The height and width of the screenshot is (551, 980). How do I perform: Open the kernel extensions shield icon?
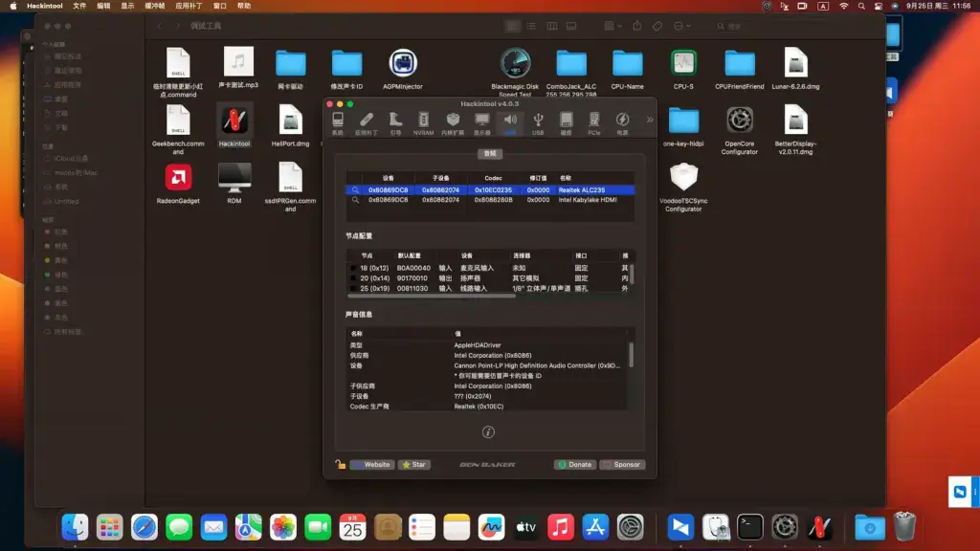click(453, 123)
